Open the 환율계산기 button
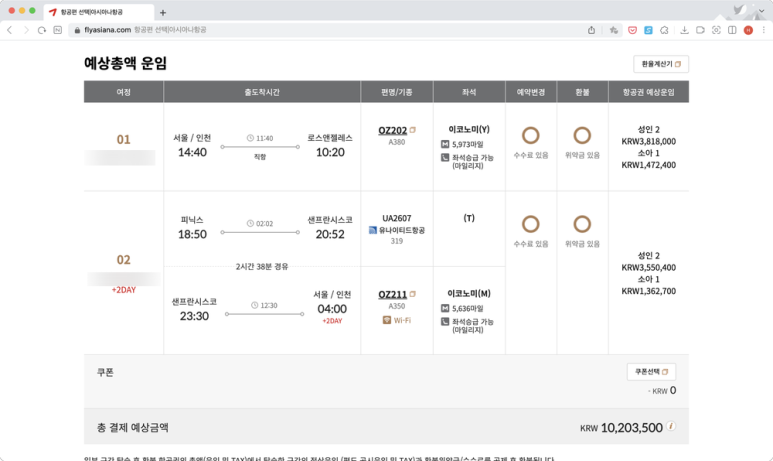The image size is (773, 461). click(x=661, y=64)
